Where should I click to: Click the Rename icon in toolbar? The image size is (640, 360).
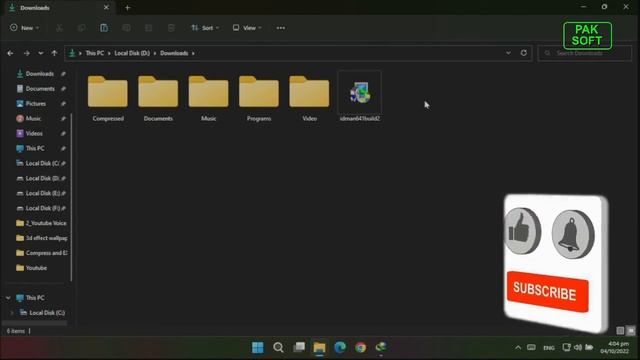(127, 28)
